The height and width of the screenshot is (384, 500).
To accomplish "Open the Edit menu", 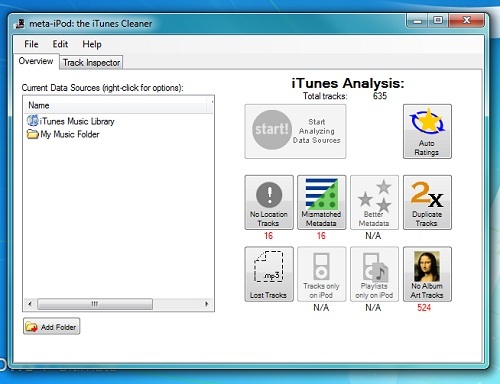I will pos(60,44).
